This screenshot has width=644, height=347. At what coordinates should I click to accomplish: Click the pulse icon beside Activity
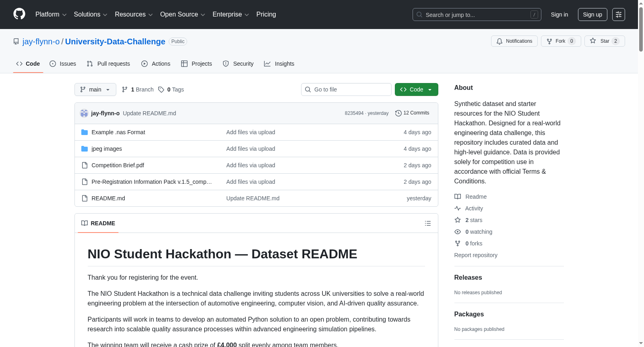(458, 208)
